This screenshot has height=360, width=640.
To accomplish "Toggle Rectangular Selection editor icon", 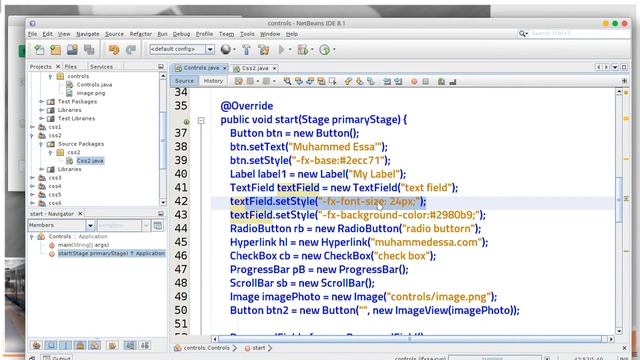I will [333, 81].
